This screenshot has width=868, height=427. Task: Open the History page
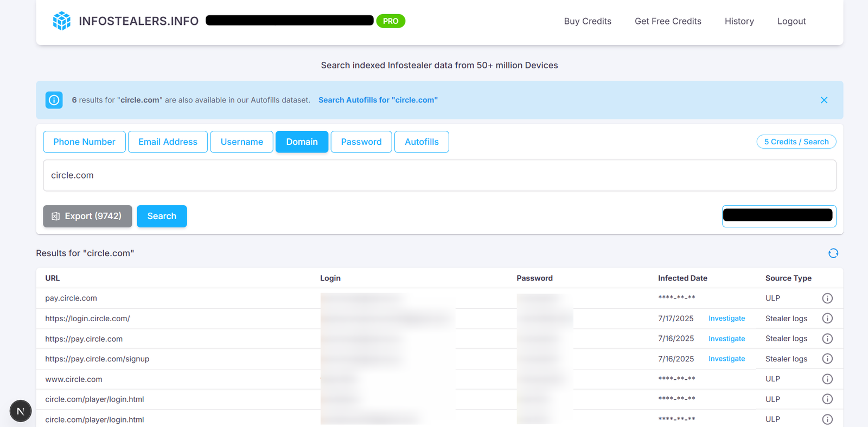[x=739, y=21]
